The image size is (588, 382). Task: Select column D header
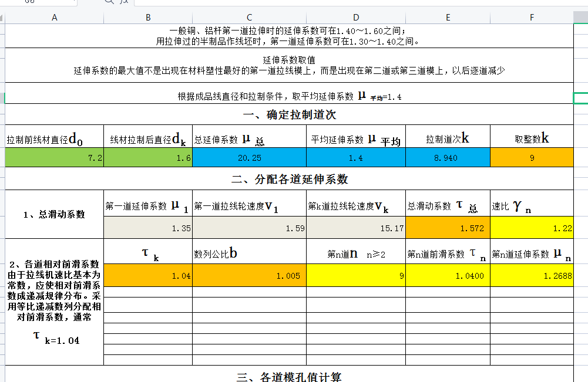click(355, 18)
